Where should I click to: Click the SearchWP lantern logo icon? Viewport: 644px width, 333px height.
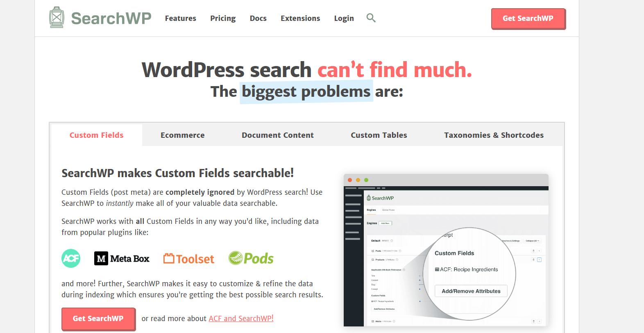(x=57, y=18)
